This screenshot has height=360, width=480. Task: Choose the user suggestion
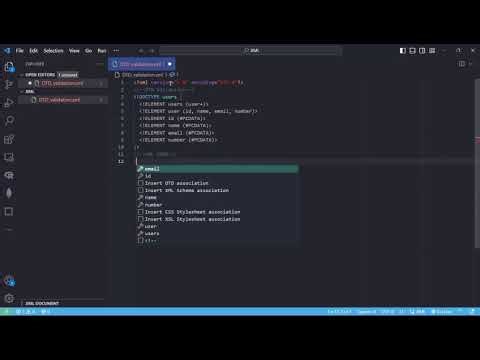point(217,226)
